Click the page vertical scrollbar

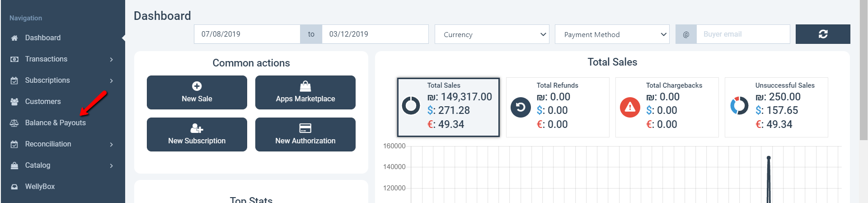click(x=863, y=70)
